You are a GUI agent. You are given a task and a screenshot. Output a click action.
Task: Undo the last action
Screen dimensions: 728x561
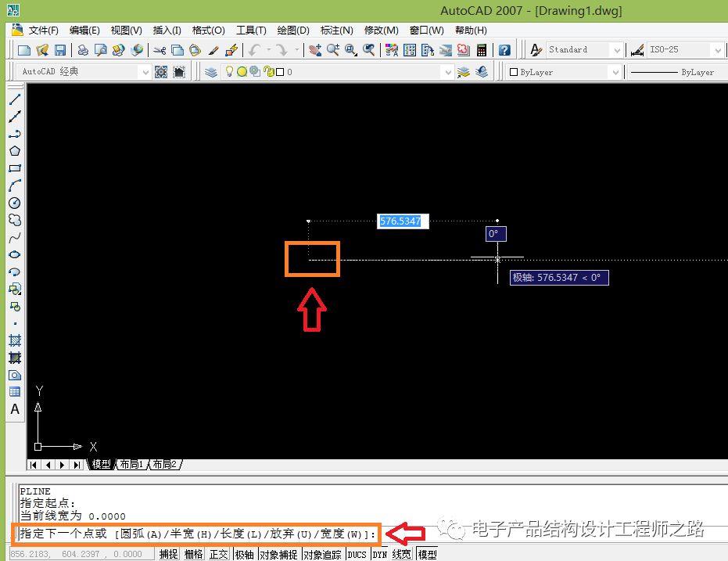click(254, 50)
